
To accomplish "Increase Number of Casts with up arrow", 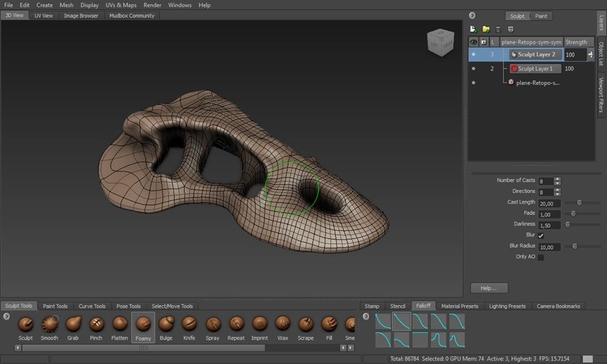I will [x=557, y=179].
